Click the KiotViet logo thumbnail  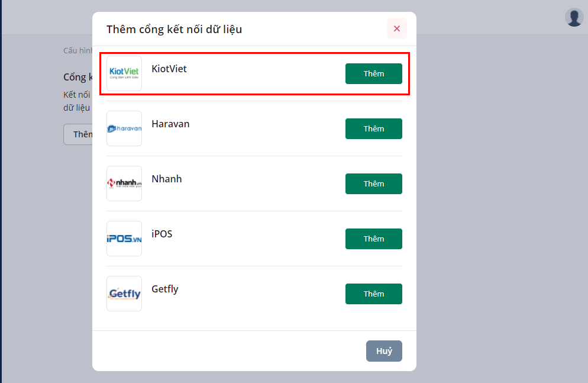[x=124, y=73]
